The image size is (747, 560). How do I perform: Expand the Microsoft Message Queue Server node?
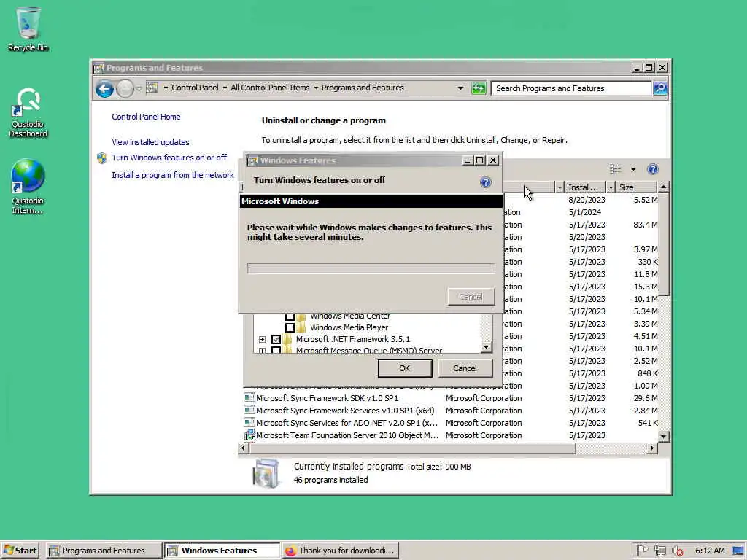[x=262, y=351]
